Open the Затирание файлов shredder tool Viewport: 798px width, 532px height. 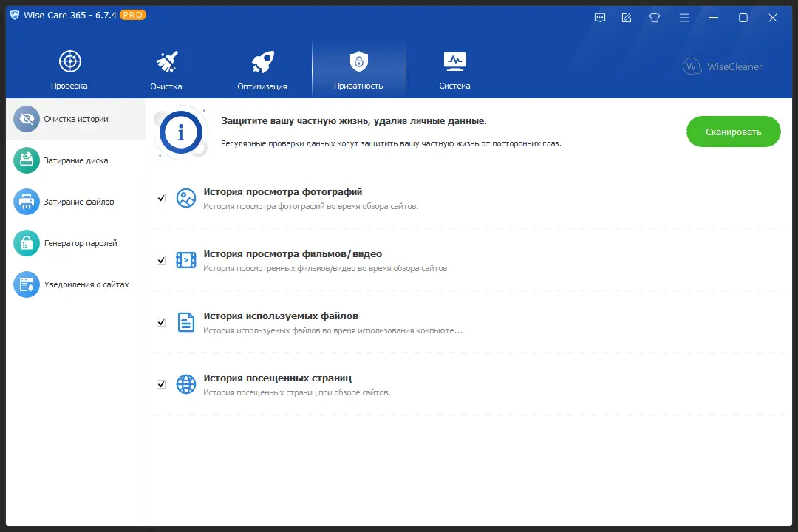(26, 202)
